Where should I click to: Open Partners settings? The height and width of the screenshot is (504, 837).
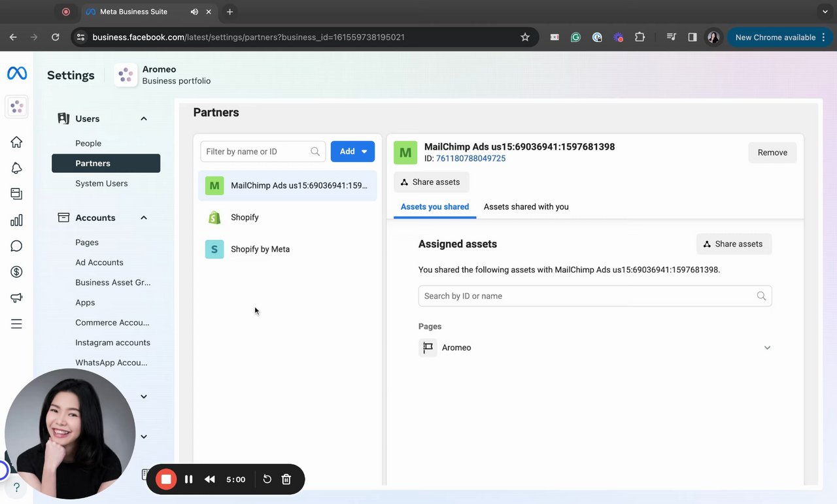point(106,163)
